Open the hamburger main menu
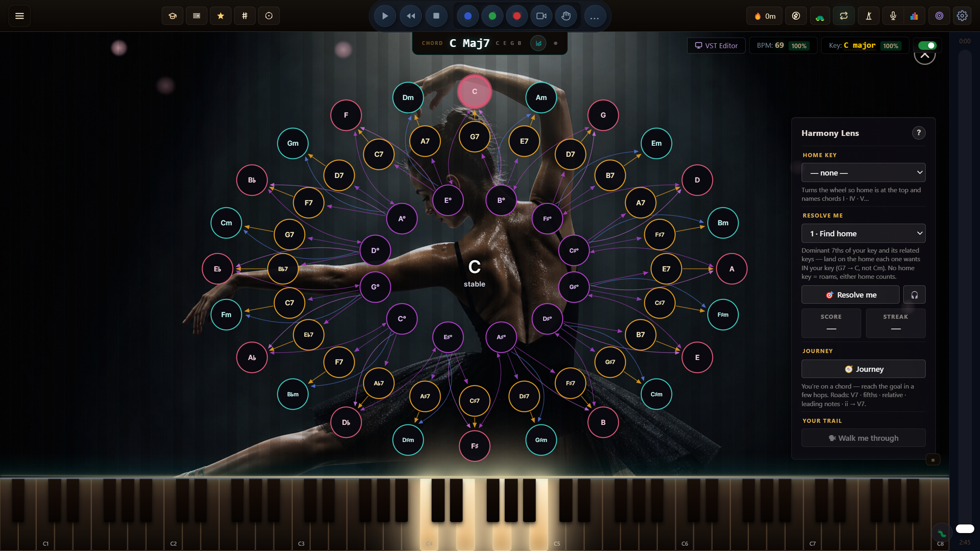 click(19, 16)
